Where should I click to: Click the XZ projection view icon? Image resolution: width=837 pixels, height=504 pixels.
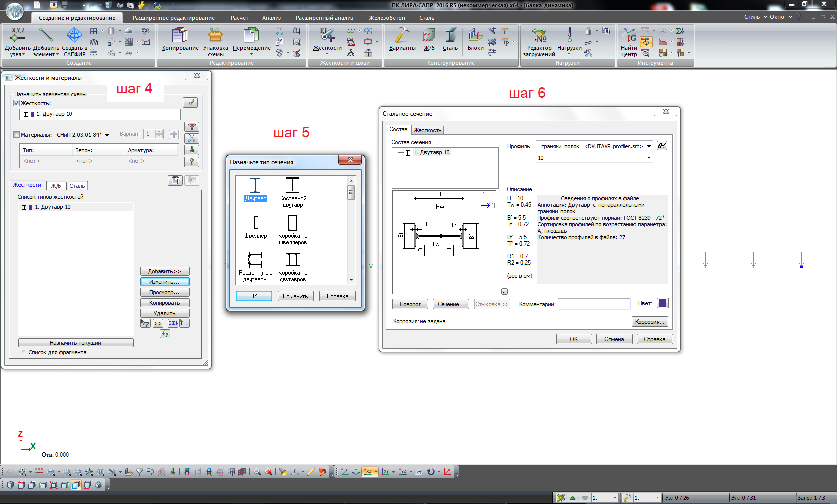pyautogui.click(x=368, y=472)
